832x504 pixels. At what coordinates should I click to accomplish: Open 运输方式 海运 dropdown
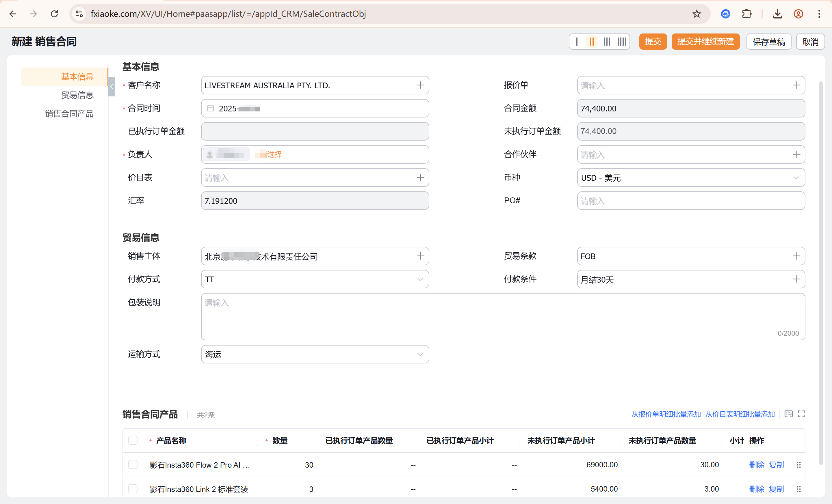315,354
